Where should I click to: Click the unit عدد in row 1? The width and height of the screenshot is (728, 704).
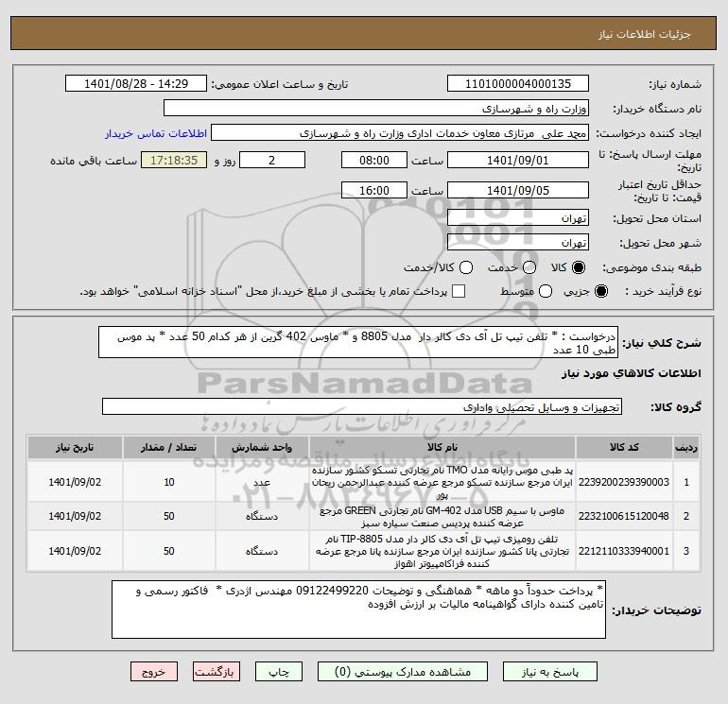tap(262, 482)
